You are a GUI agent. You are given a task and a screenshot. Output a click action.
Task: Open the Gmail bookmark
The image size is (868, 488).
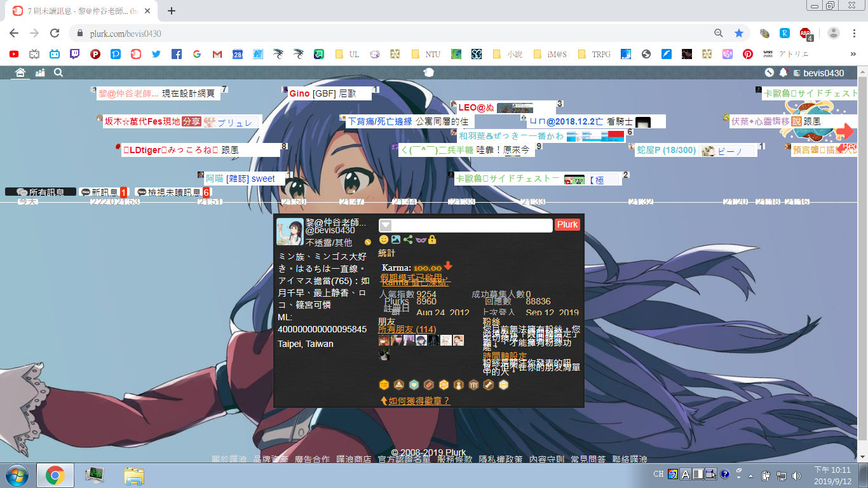pyautogui.click(x=217, y=55)
